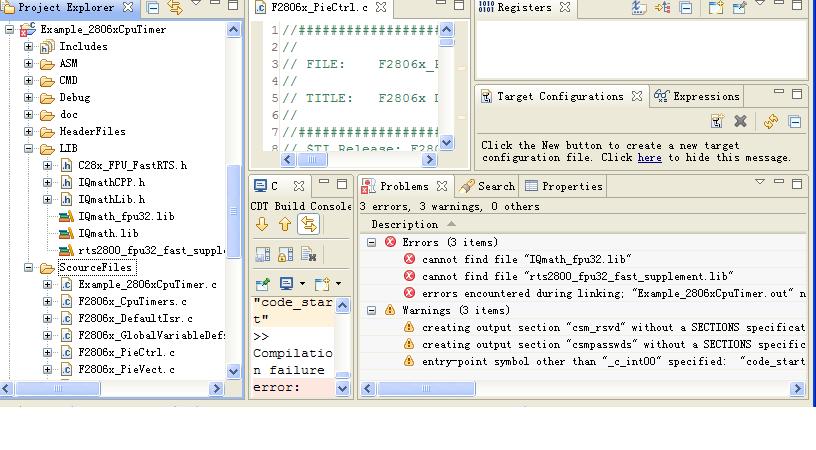
Task: Click Open Console icon in build console
Action: [x=322, y=284]
